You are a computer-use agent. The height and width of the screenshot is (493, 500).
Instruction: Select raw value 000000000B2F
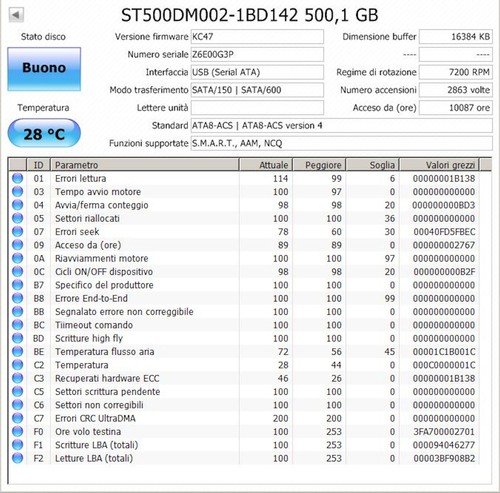444,272
